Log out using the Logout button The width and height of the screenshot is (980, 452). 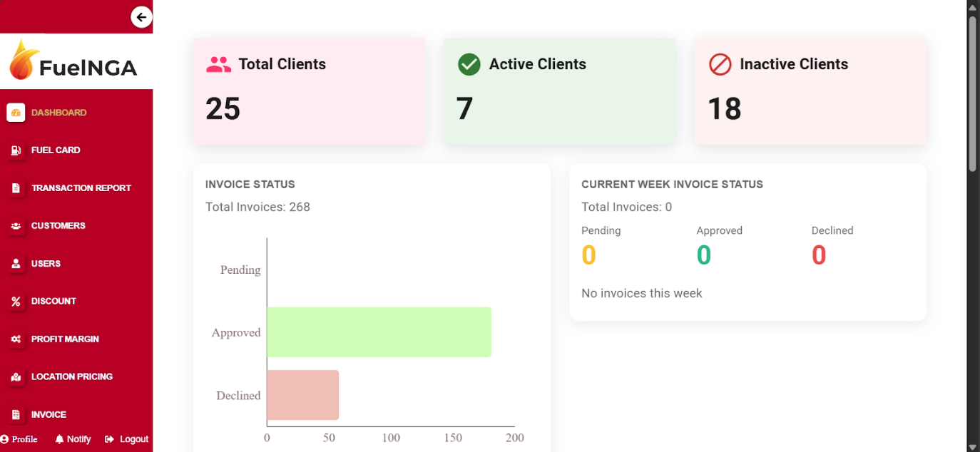[x=127, y=439]
